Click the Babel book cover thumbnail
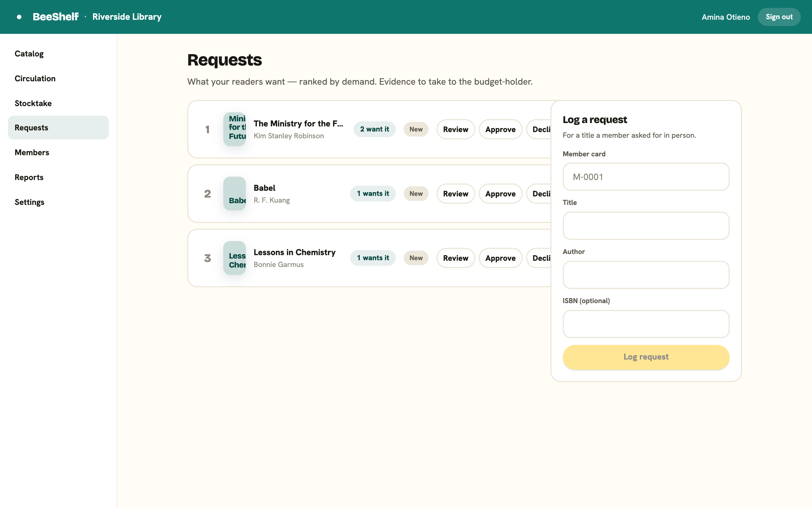 pos(235,194)
